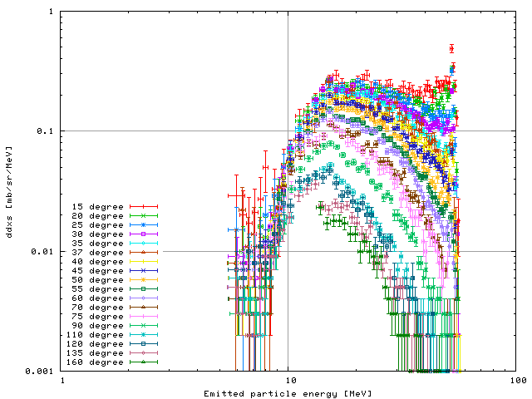Click the x-axis tick label '10'
This screenshot has height=399, width=532.
(291, 380)
